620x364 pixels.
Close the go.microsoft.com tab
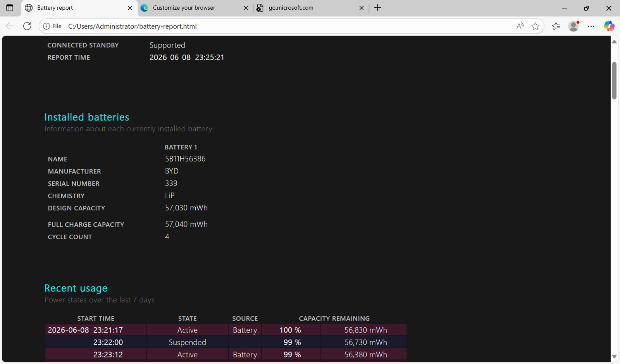tap(362, 8)
